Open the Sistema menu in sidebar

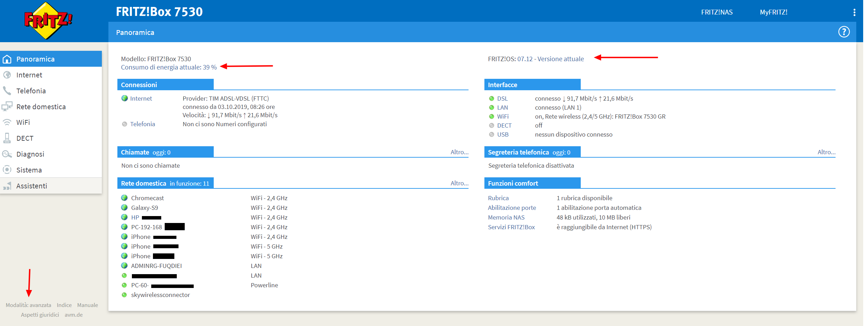(51, 170)
